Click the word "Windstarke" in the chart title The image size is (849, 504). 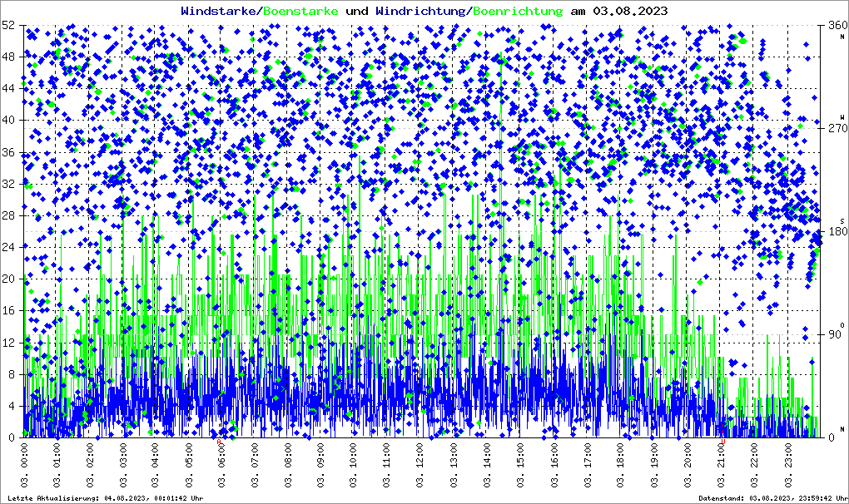point(217,11)
